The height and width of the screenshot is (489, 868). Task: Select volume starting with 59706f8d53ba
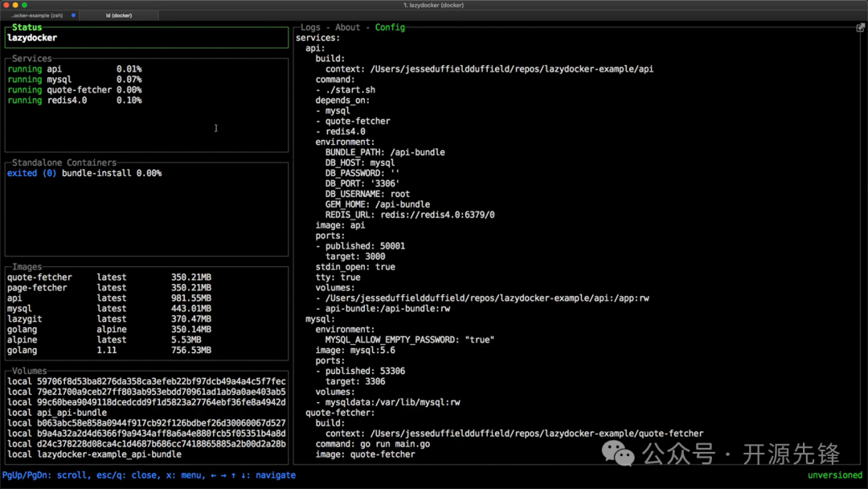(147, 381)
